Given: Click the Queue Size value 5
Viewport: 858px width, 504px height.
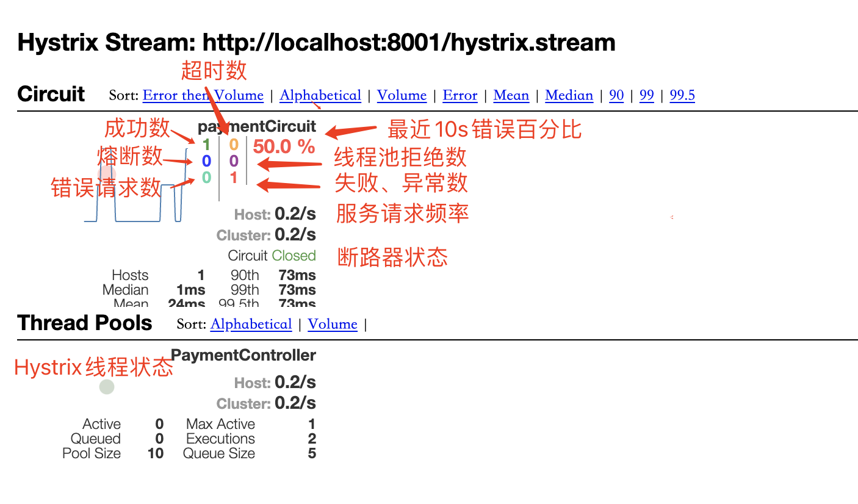Looking at the screenshot, I should (312, 453).
